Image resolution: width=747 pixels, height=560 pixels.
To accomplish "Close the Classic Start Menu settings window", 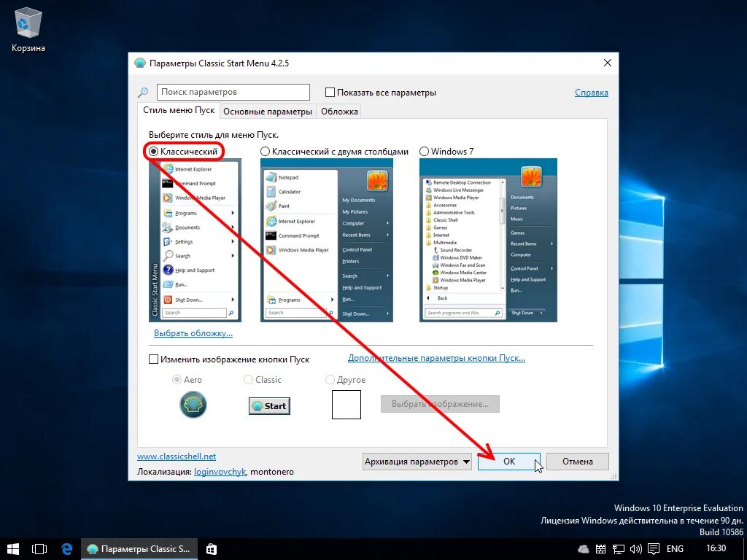I will pyautogui.click(x=608, y=63).
